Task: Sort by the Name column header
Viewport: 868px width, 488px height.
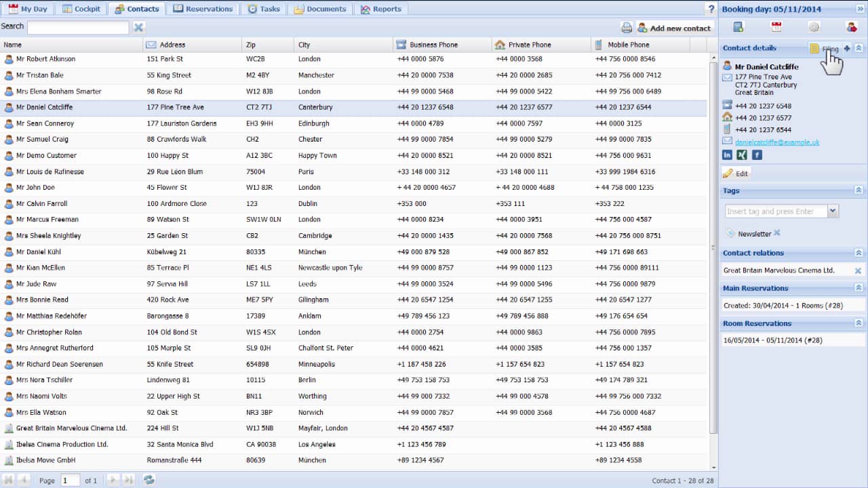Action: point(71,45)
